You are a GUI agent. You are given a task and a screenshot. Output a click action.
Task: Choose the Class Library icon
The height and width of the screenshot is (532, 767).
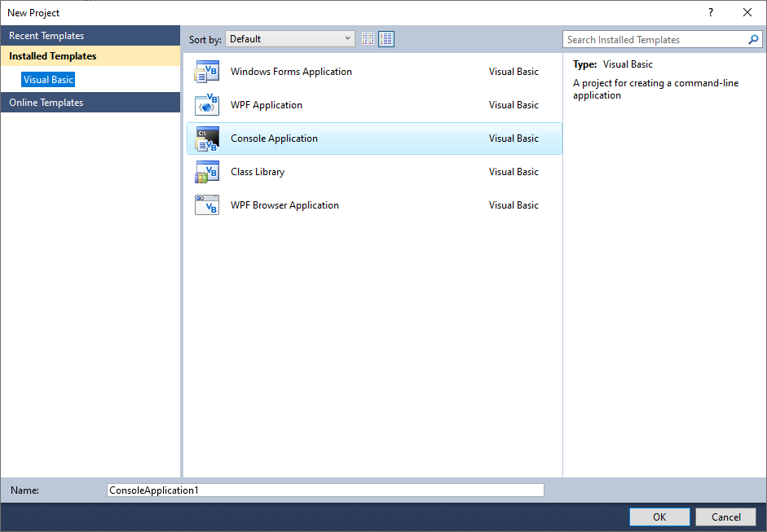[x=207, y=172]
